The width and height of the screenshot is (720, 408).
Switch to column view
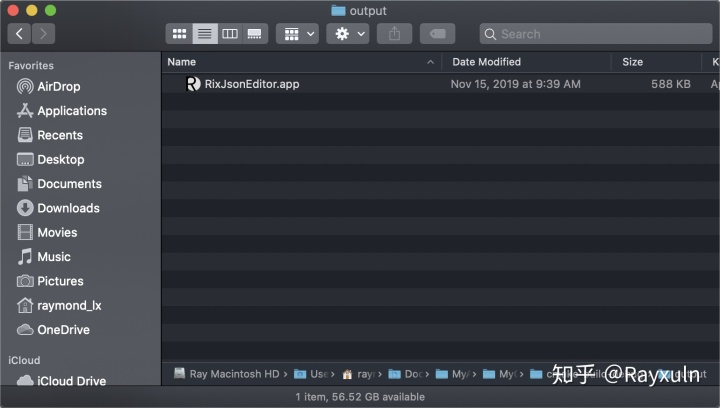tap(230, 34)
